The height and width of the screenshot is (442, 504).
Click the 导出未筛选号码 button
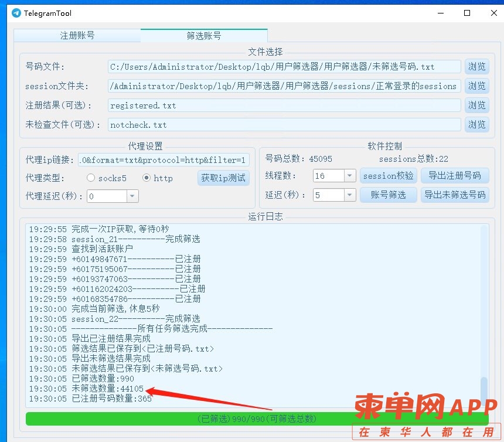(455, 195)
